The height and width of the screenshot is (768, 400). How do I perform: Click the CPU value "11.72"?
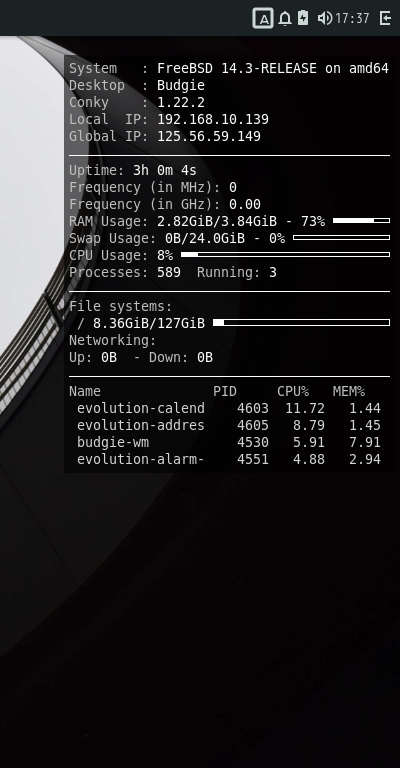point(305,408)
